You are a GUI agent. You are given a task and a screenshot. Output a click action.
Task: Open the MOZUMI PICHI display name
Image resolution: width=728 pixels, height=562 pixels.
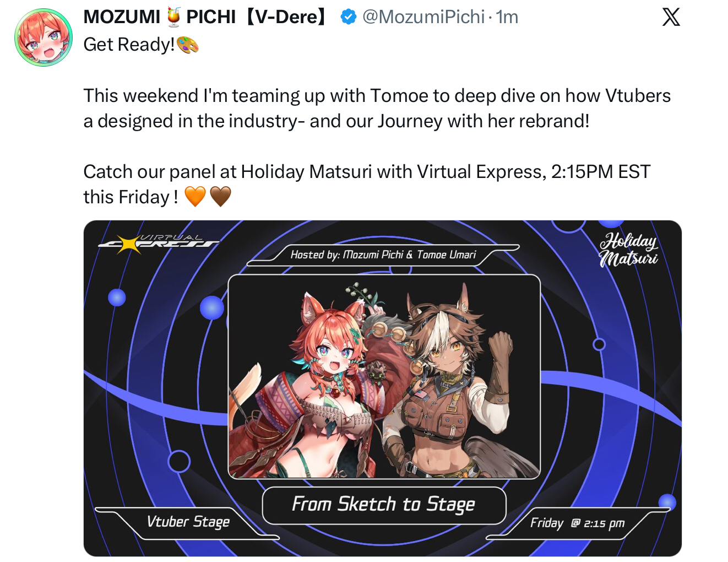point(204,17)
